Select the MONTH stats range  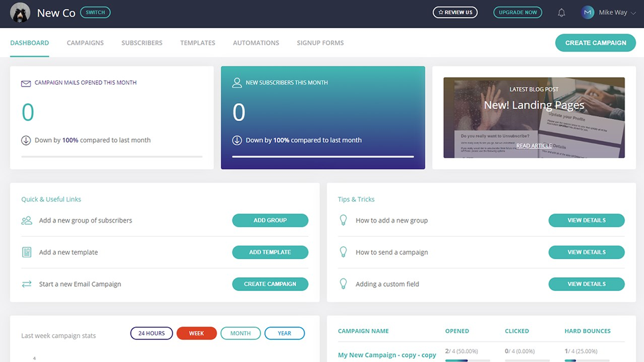241,333
